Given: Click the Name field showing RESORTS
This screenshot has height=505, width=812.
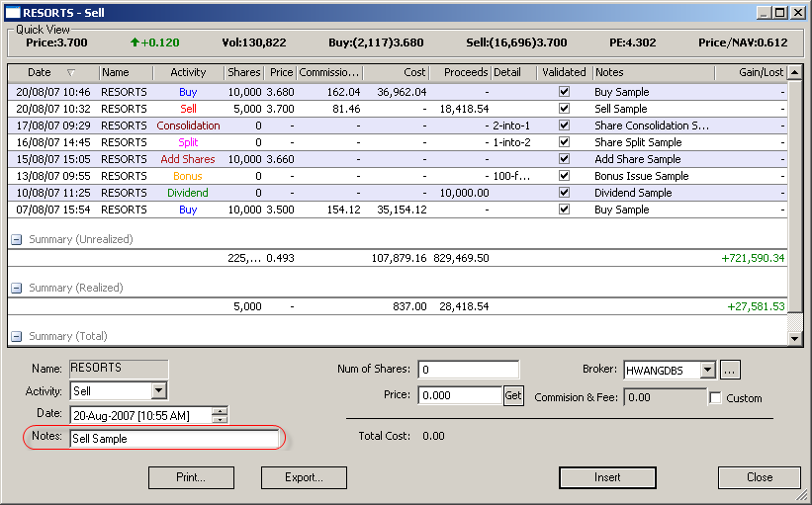Looking at the screenshot, I should 119,369.
